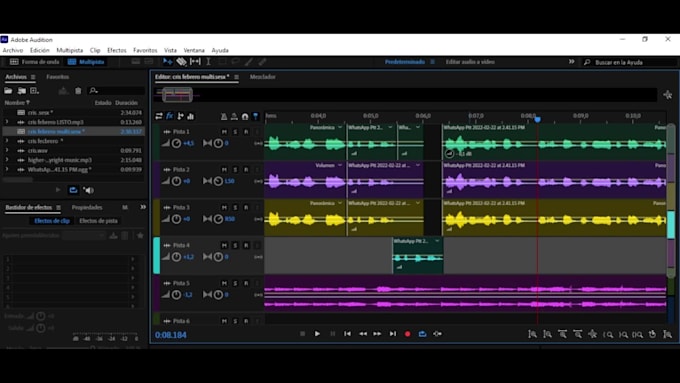Select the Slip tool

pyautogui.click(x=195, y=62)
